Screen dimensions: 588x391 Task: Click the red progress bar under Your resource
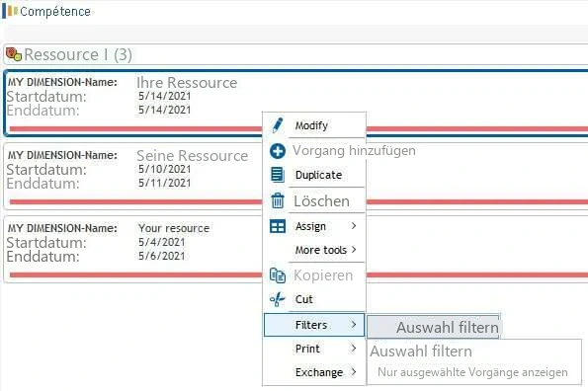[x=135, y=274]
